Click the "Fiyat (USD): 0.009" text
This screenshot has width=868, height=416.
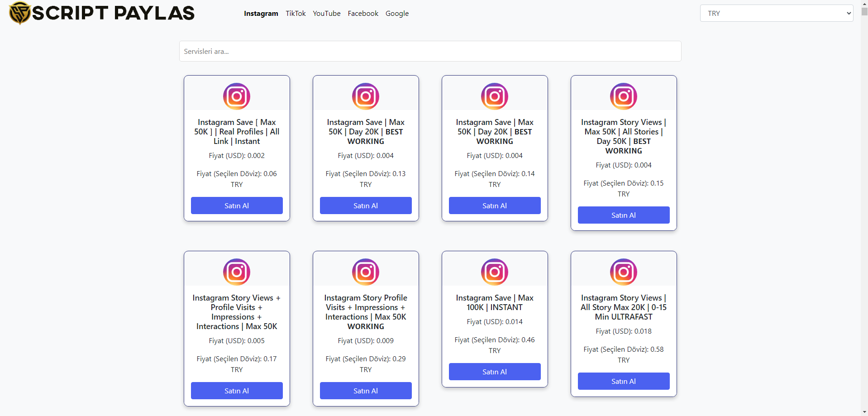tap(366, 341)
